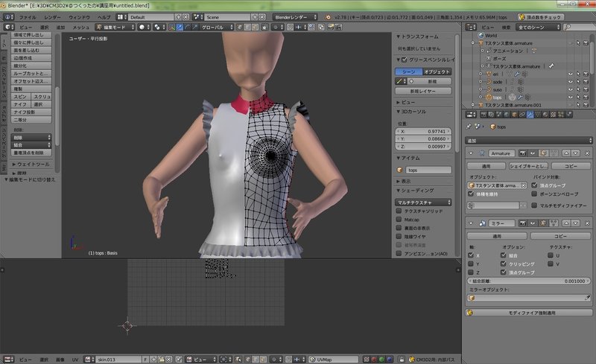Toggle ミラー modifier render camera icon

pyautogui.click(x=523, y=223)
